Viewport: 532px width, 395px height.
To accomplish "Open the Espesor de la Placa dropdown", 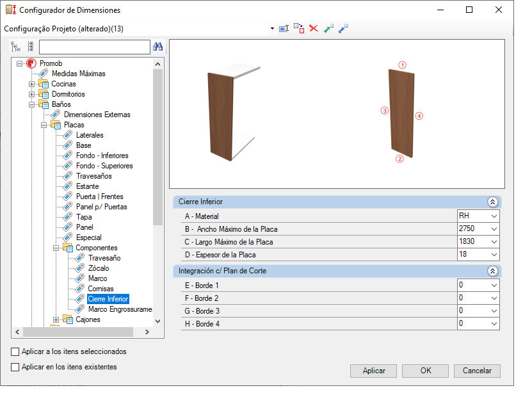I will pos(494,255).
